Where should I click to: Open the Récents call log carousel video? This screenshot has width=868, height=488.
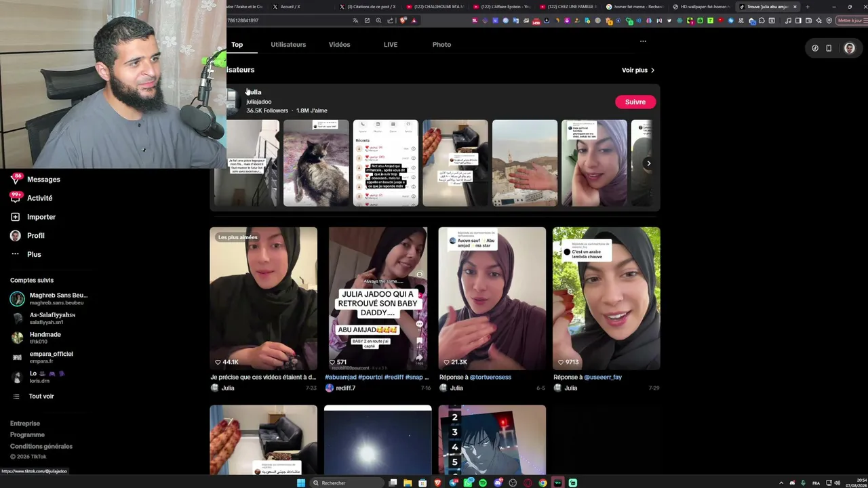click(x=386, y=163)
